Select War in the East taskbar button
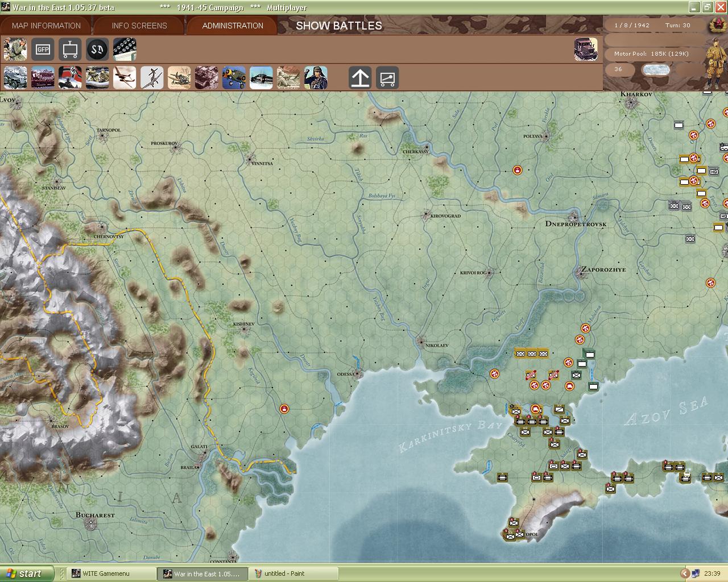Image resolution: width=728 pixels, height=582 pixels. pyautogui.click(x=203, y=573)
